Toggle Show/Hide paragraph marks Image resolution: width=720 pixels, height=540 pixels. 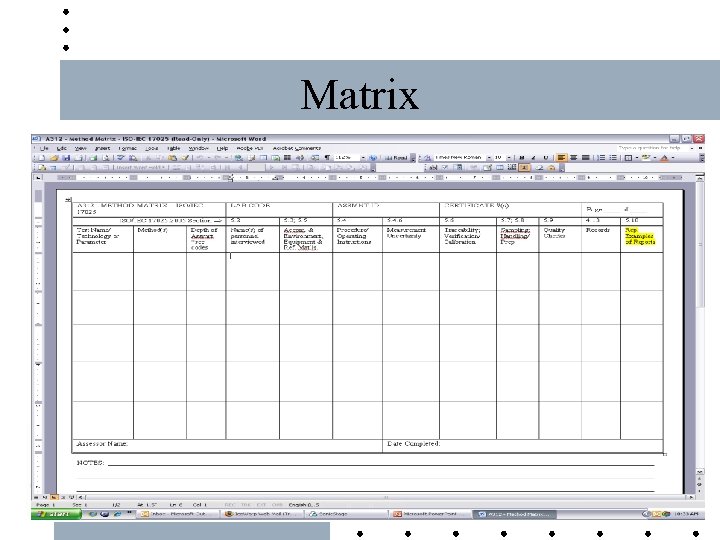point(327,158)
